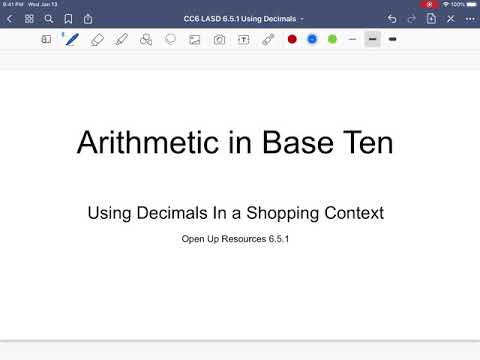Go back with the left arrow

10,19
